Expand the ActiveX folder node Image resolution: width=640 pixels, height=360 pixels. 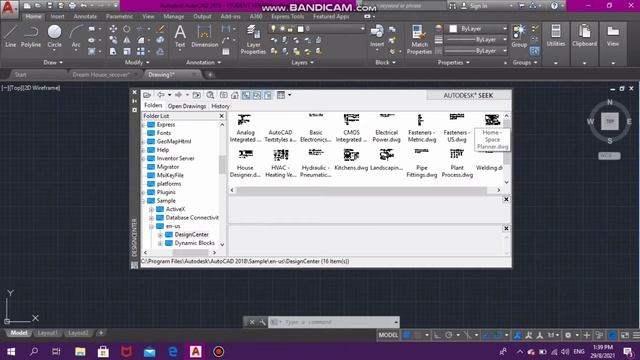click(x=151, y=209)
